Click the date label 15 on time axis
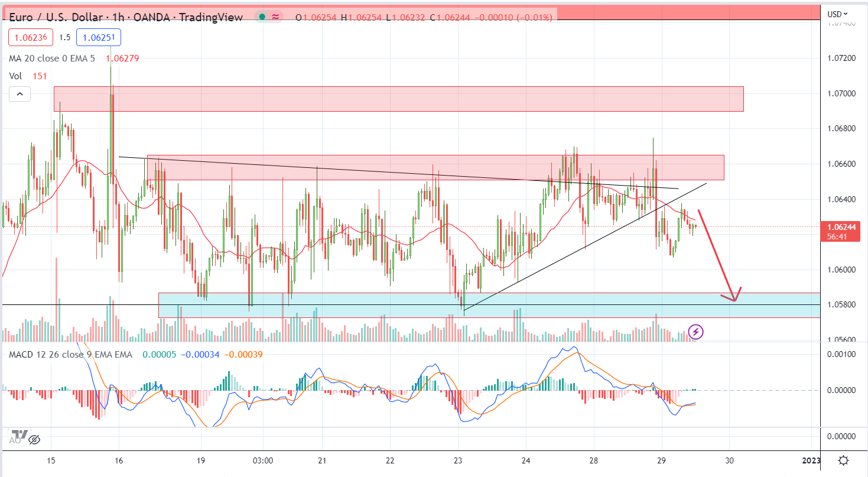The width and height of the screenshot is (868, 477). pyautogui.click(x=51, y=460)
